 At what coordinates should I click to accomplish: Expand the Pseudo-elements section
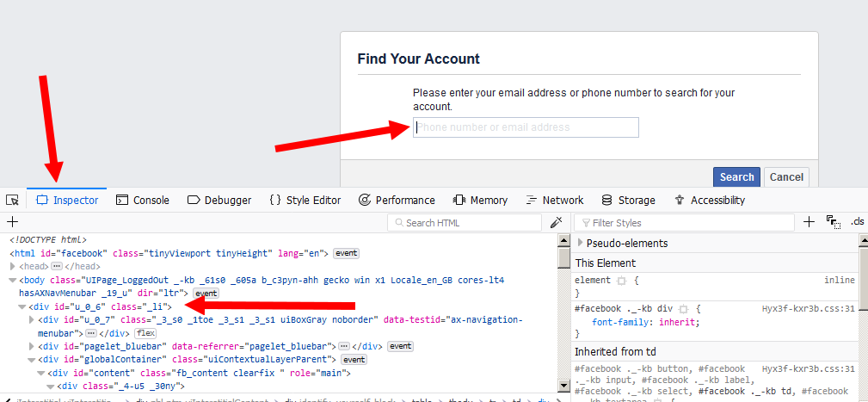[x=581, y=243]
